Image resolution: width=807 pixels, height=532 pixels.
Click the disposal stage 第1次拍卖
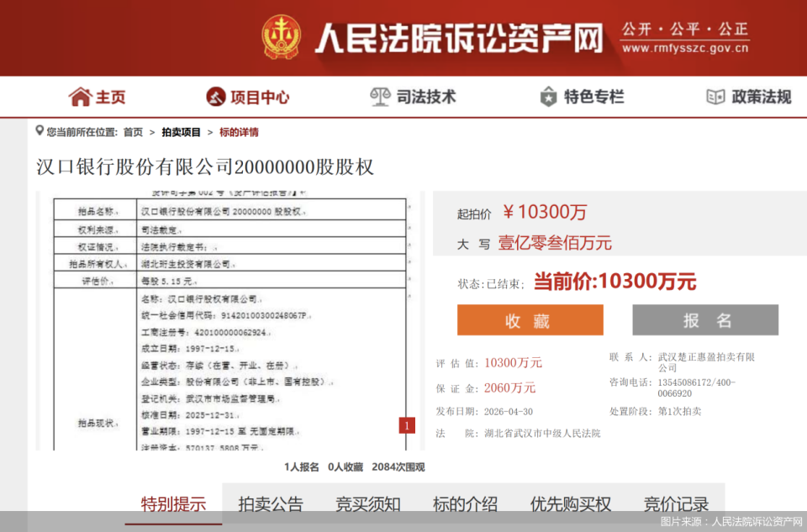coord(679,411)
